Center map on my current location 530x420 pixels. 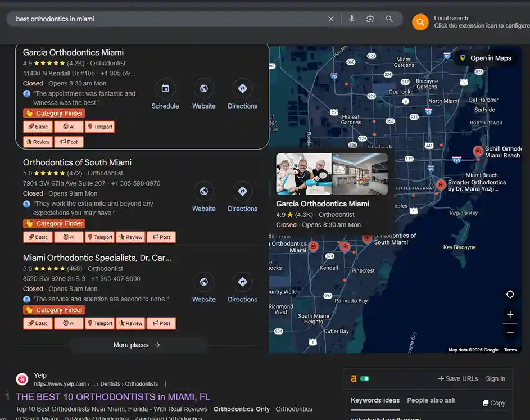point(510,295)
